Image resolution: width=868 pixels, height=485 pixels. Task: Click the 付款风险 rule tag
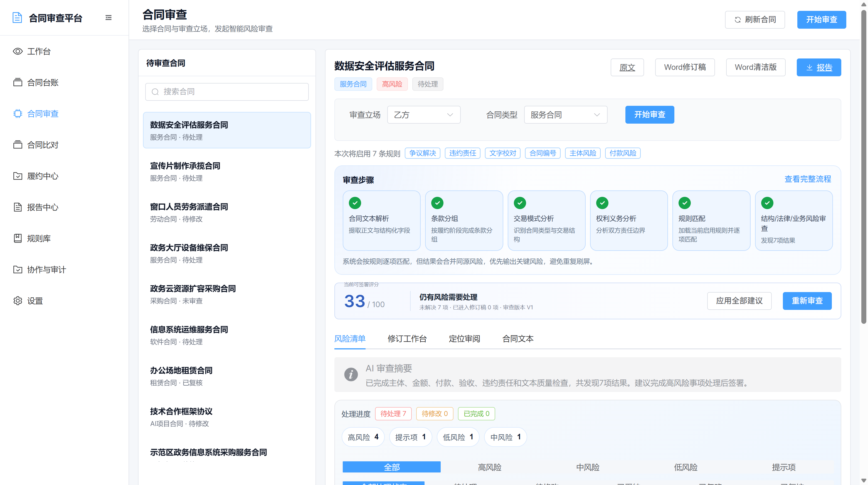(623, 153)
